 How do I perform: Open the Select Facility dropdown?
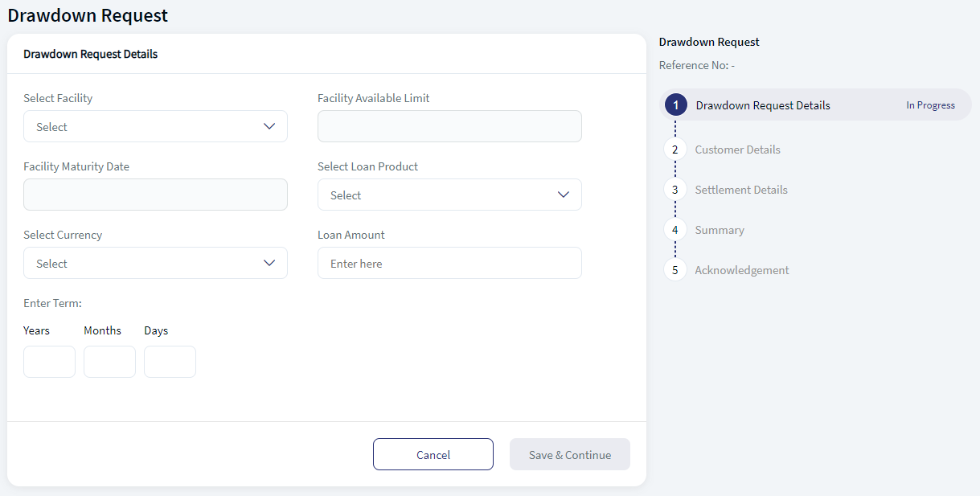pyautogui.click(x=155, y=126)
